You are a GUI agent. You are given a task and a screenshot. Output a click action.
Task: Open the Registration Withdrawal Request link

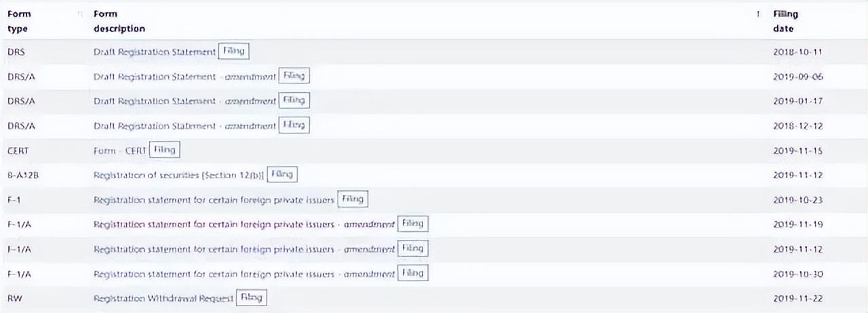(163, 298)
